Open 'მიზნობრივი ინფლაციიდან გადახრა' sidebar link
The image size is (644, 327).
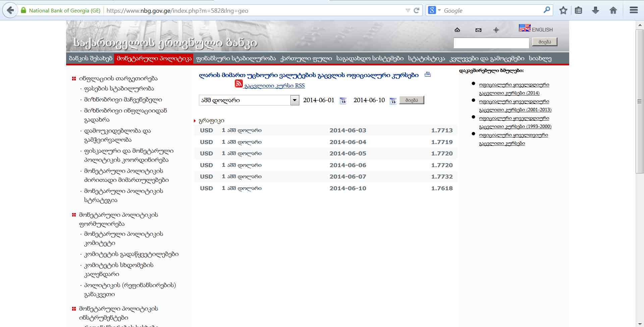pyautogui.click(x=125, y=115)
